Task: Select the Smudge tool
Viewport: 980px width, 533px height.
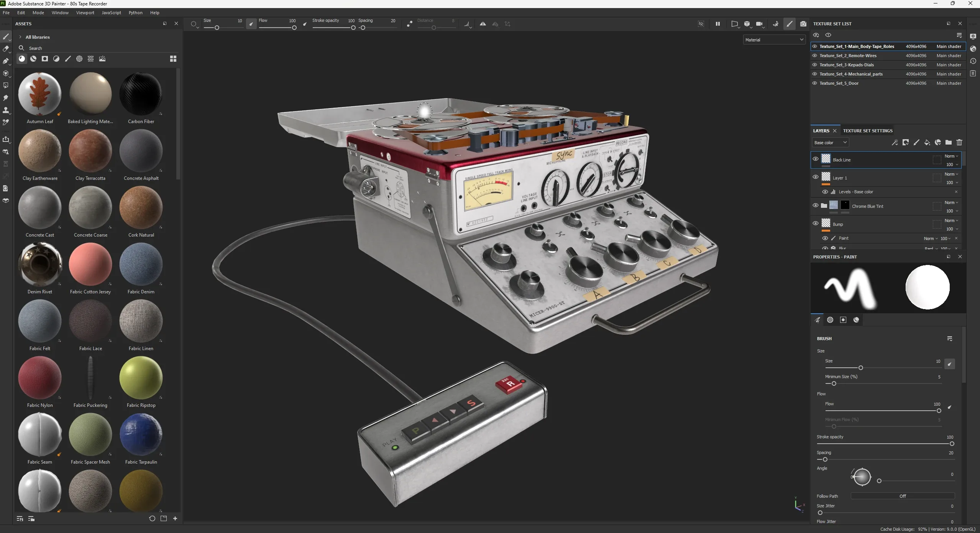Action: tap(6, 98)
